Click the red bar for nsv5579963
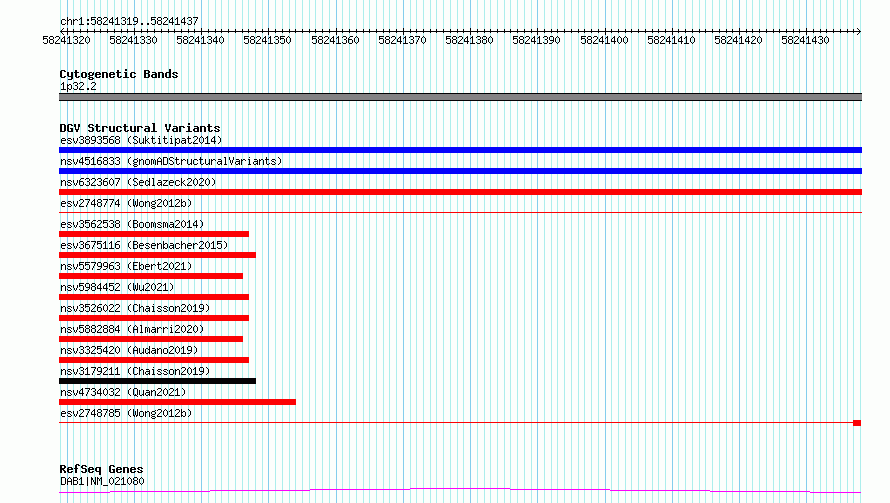This screenshot has width=890, height=503. coord(151,276)
